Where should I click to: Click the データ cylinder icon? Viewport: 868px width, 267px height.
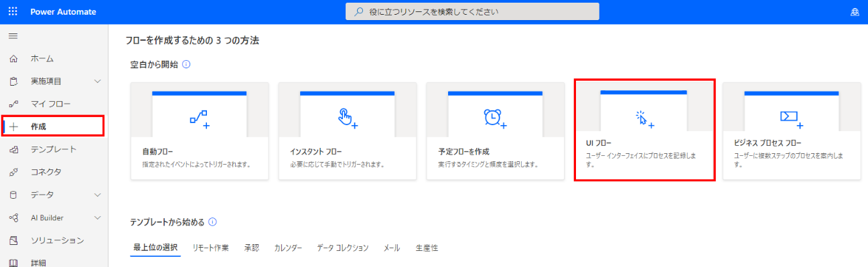click(13, 195)
